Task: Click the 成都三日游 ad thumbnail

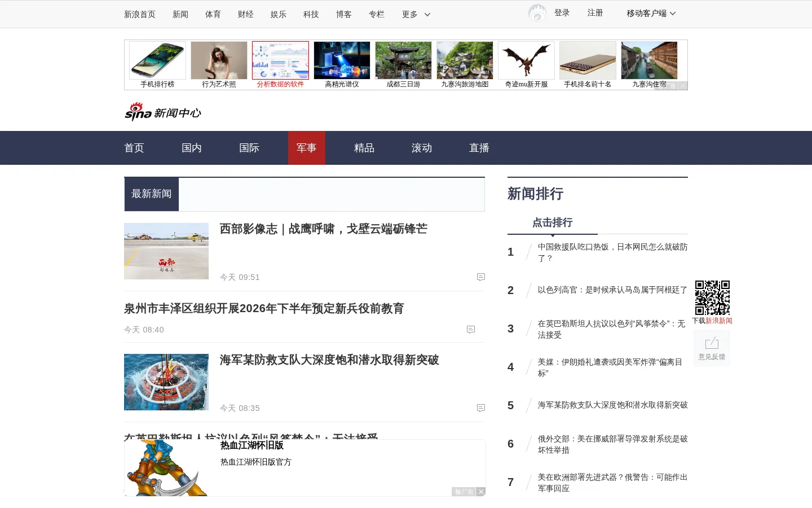Action: coord(403,60)
